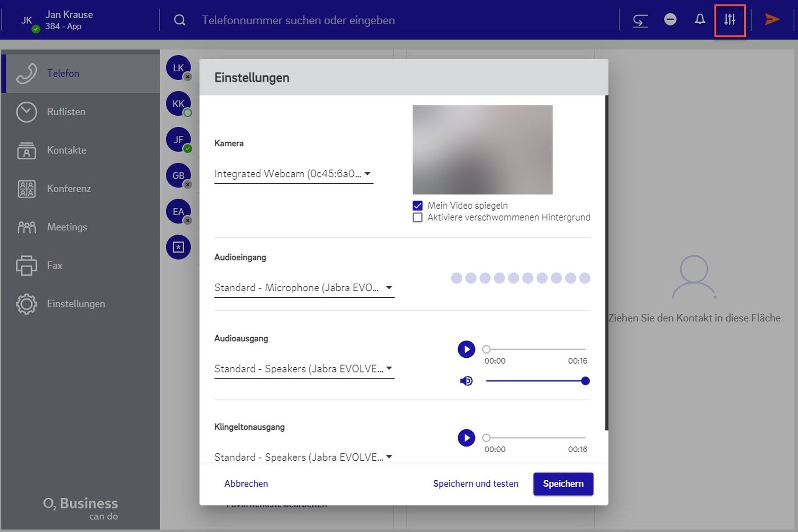Screen dimensions: 798x532
Task: Click the notification bell icon
Action: (x=700, y=20)
